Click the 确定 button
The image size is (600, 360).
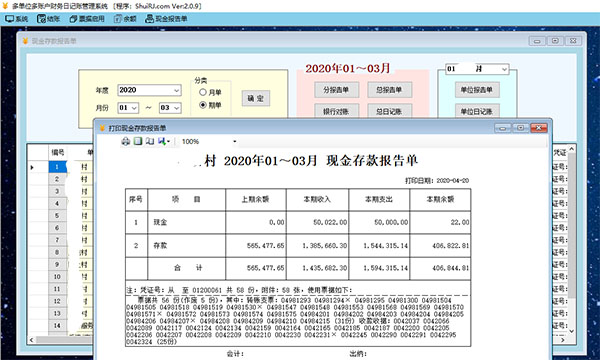coord(256,98)
